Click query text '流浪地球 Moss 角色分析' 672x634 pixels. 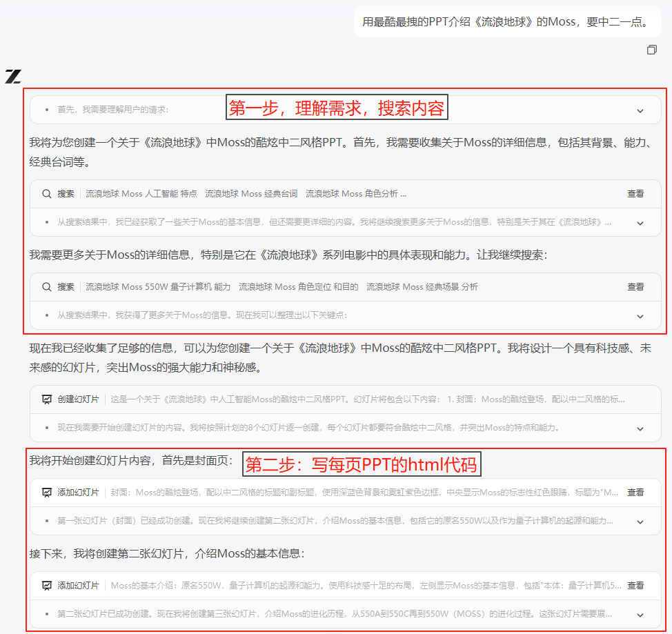[352, 194]
